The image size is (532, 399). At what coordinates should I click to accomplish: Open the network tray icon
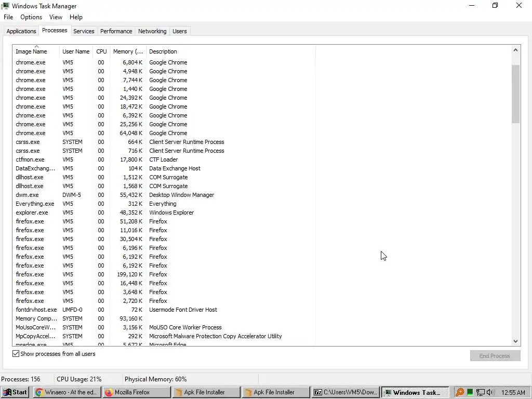[x=480, y=393]
